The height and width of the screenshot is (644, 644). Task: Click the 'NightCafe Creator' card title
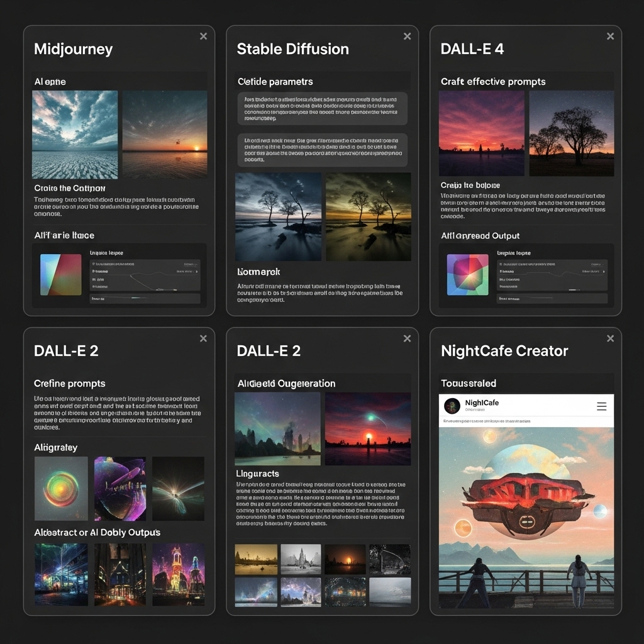pos(504,351)
